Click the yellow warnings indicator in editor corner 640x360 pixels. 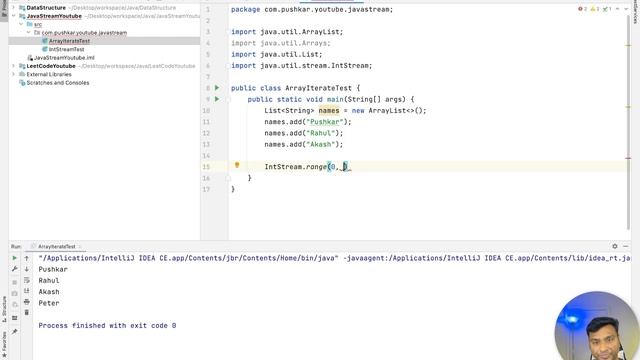(595, 9)
